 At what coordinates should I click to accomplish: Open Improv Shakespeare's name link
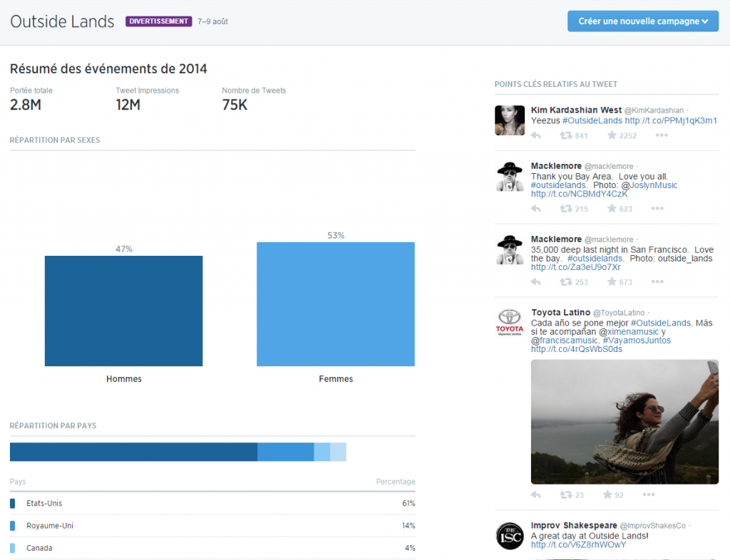[574, 525]
